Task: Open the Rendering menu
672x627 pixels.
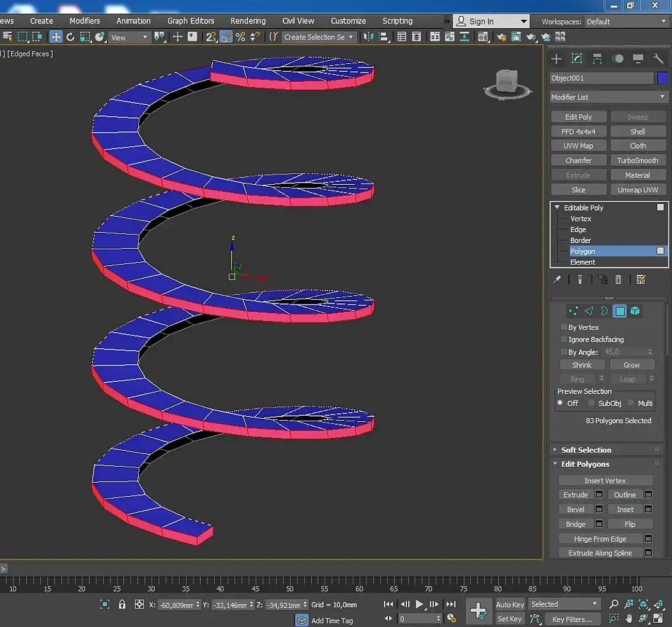Action: tap(248, 21)
